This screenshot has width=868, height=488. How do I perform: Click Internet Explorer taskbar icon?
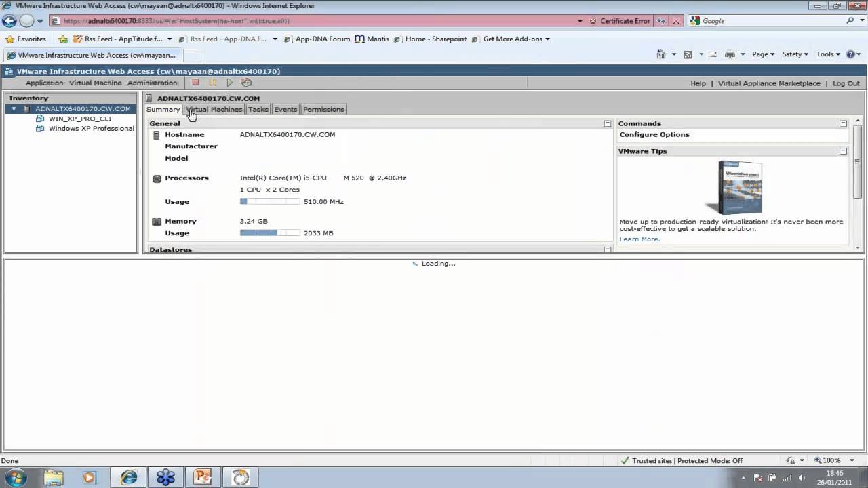[128, 477]
